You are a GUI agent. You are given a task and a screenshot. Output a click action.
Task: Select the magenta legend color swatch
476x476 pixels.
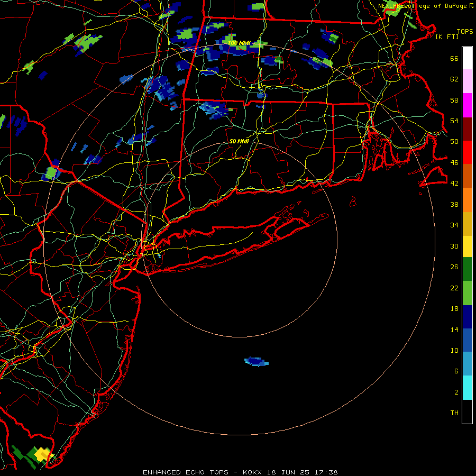point(467,105)
